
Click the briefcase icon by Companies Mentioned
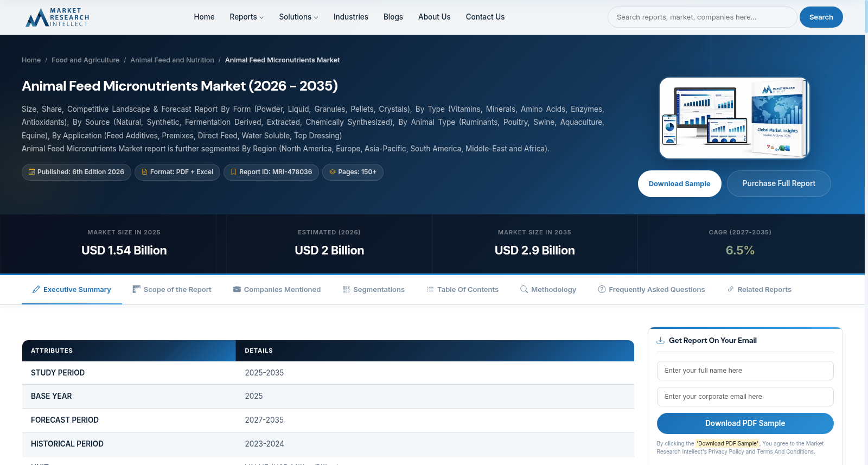tap(237, 289)
